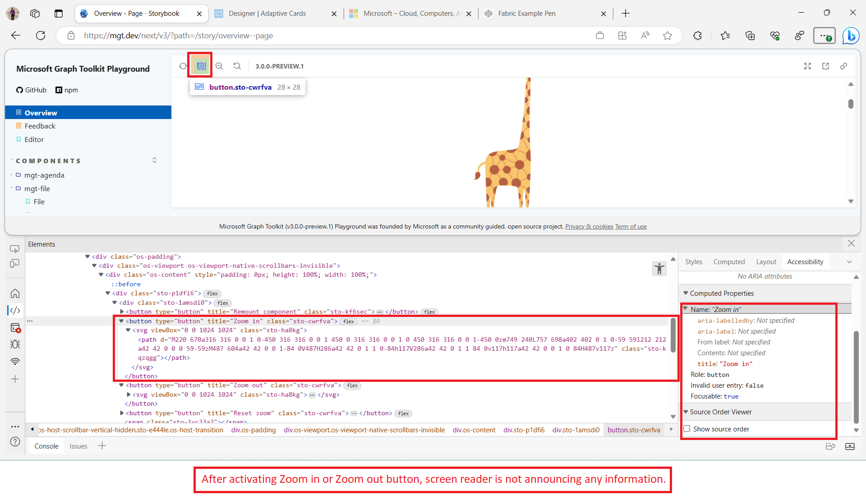
Task: Select the Zoom out icon in Storybook toolbar
Action: [x=219, y=66]
